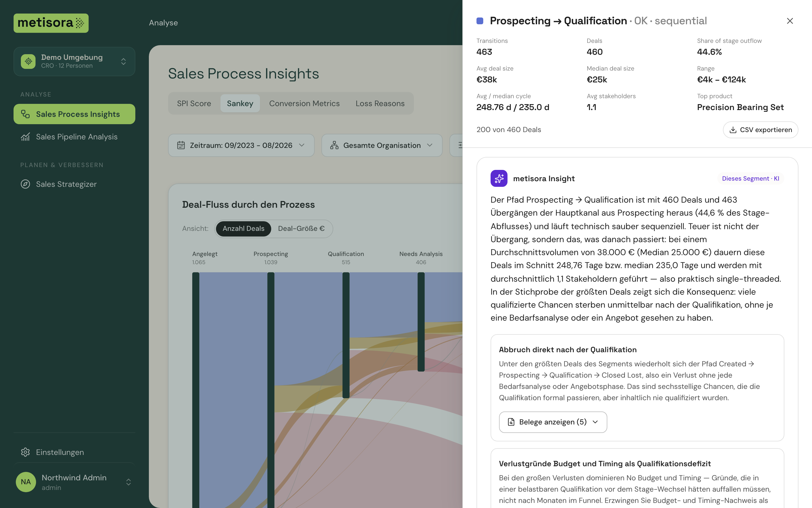812x508 pixels.
Task: Click the Demo Umgebung target icon
Action: 28,62
